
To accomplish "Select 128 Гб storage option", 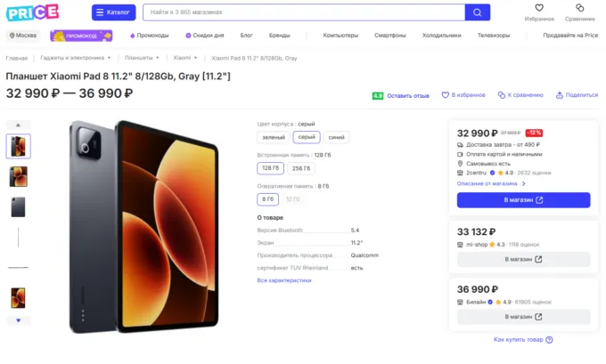I will [271, 168].
